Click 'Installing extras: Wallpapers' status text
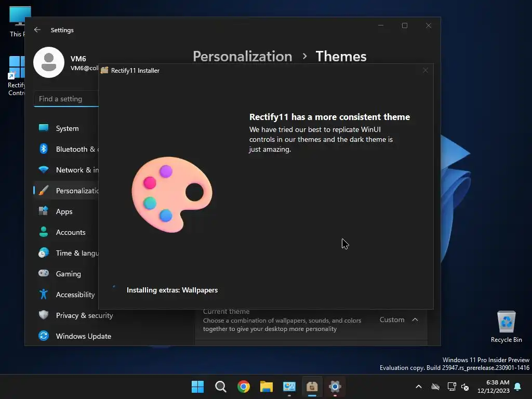The height and width of the screenshot is (399, 532). click(x=172, y=290)
